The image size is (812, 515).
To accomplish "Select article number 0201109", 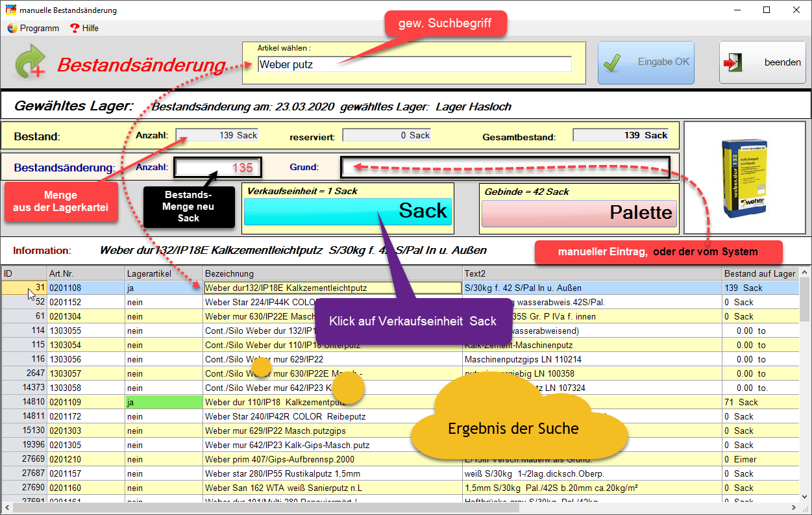I will pos(86,402).
